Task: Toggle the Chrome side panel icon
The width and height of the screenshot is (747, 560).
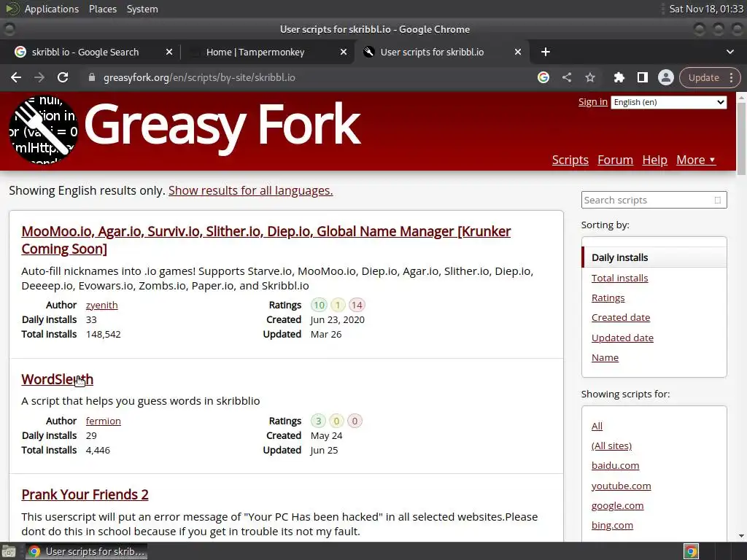Action: point(642,77)
